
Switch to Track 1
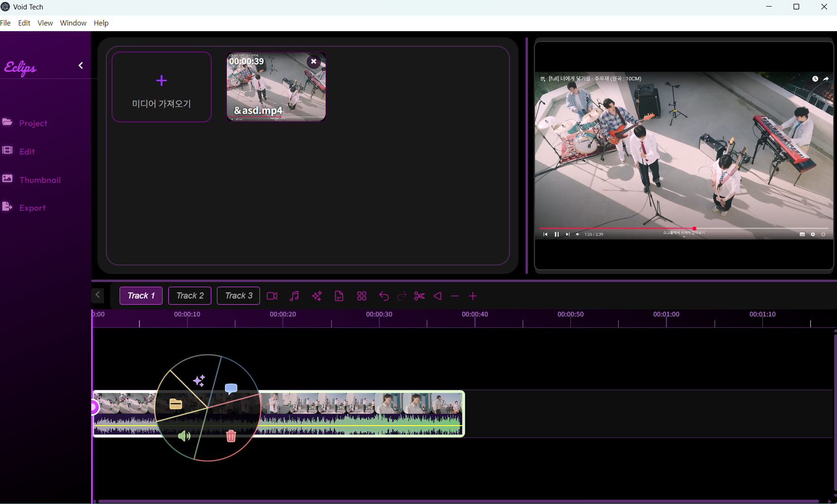tap(141, 296)
